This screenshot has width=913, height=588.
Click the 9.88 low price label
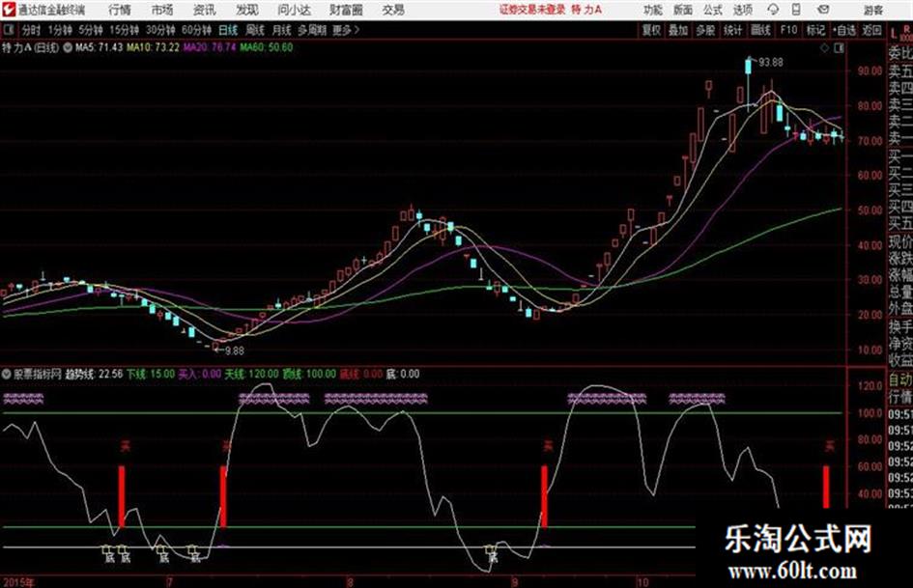235,351
